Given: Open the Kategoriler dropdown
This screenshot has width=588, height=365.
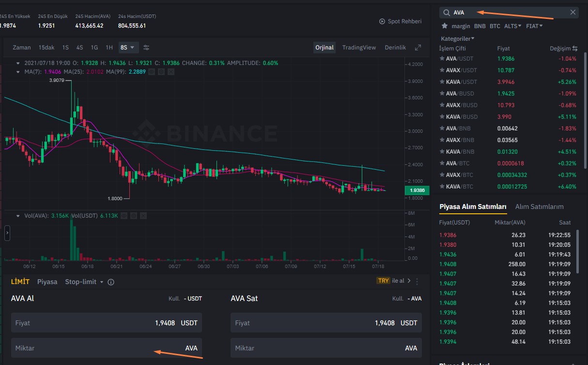Looking at the screenshot, I should [456, 38].
